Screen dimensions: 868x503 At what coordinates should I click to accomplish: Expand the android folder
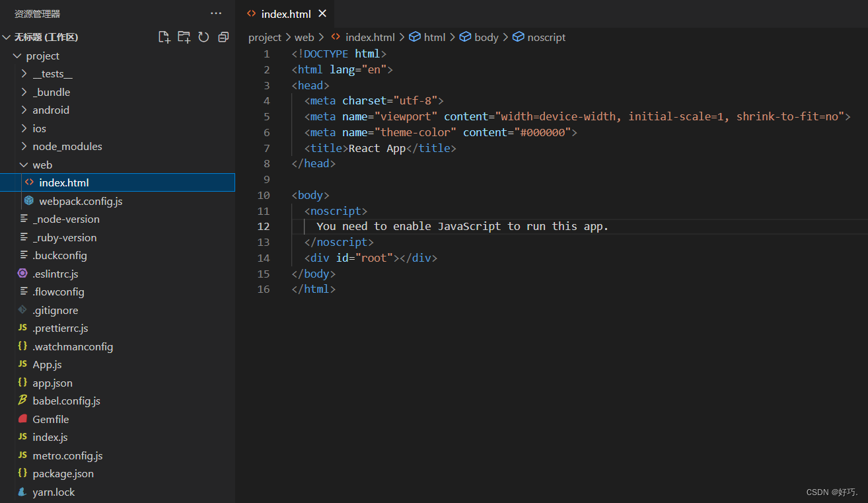pos(24,110)
